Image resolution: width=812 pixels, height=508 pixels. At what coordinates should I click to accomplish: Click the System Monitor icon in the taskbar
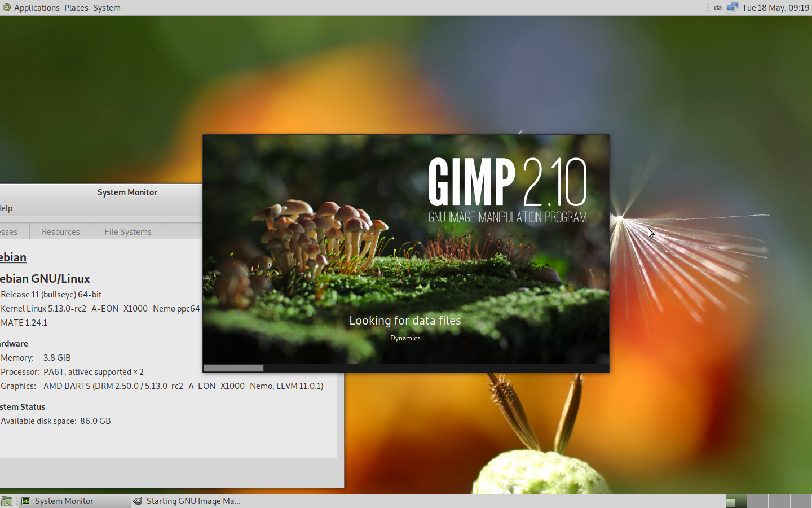tap(26, 501)
